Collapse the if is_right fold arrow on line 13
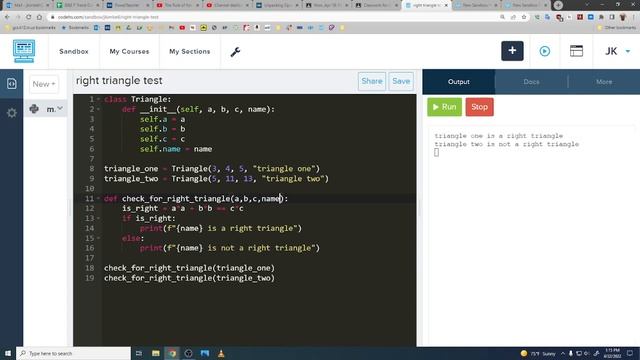The width and height of the screenshot is (640, 360). (x=98, y=218)
